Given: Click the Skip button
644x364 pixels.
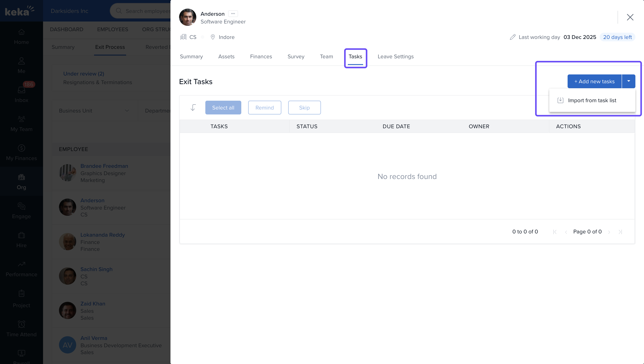Looking at the screenshot, I should [x=304, y=108].
